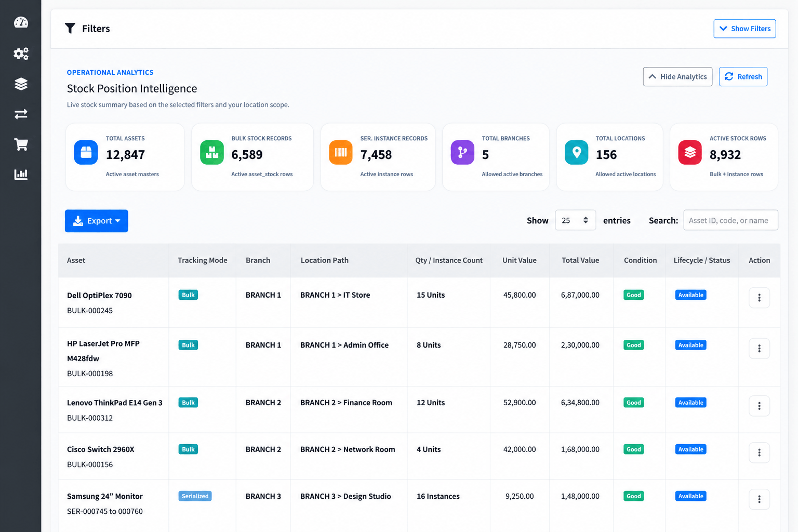The height and width of the screenshot is (532, 798).
Task: Sort by Lifecycle / Status column header
Action: coord(702,260)
